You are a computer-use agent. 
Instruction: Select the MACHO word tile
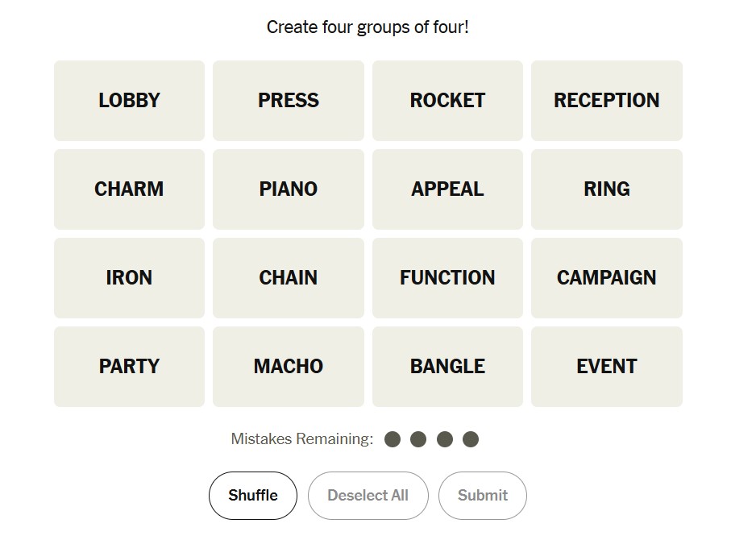(289, 367)
